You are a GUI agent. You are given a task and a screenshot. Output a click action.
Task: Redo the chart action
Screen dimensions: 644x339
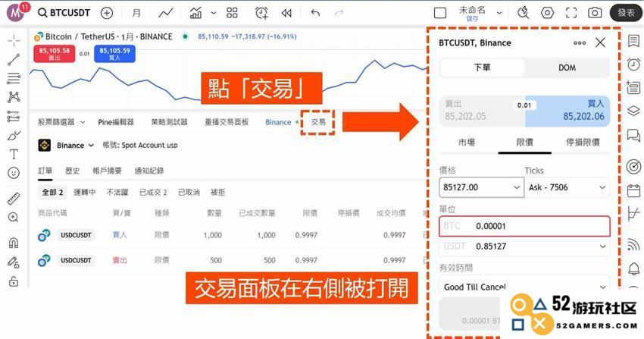pyautogui.click(x=339, y=13)
